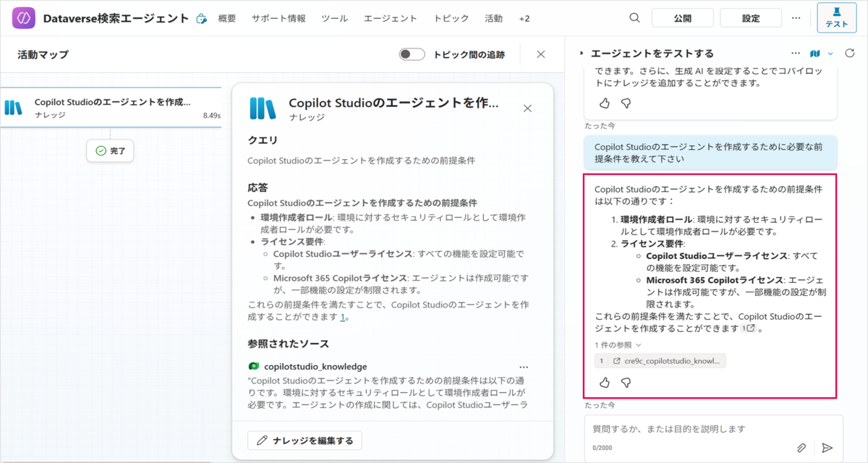The image size is (868, 463).
Task: Toggle トピック間の追跡 switch
Action: 412,54
